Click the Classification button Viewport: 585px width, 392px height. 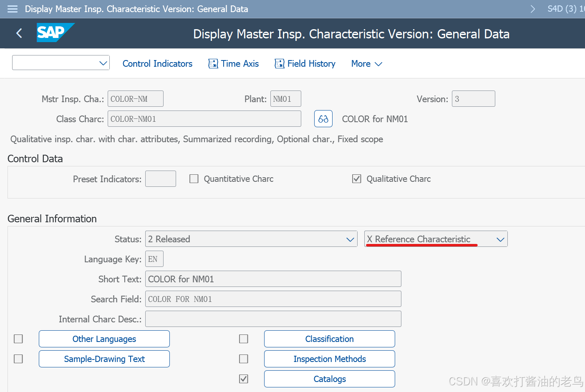[329, 339]
